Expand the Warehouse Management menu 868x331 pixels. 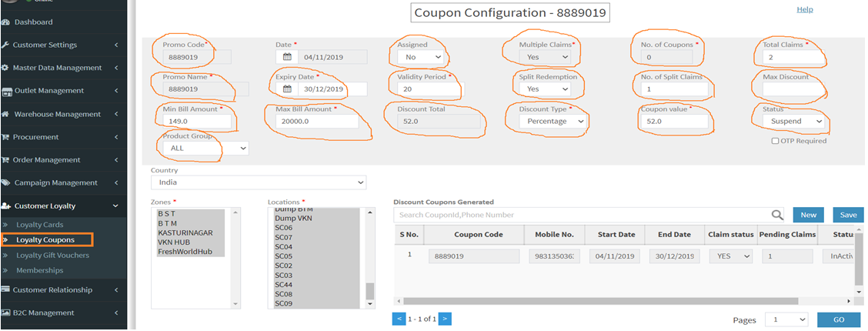(x=116, y=114)
